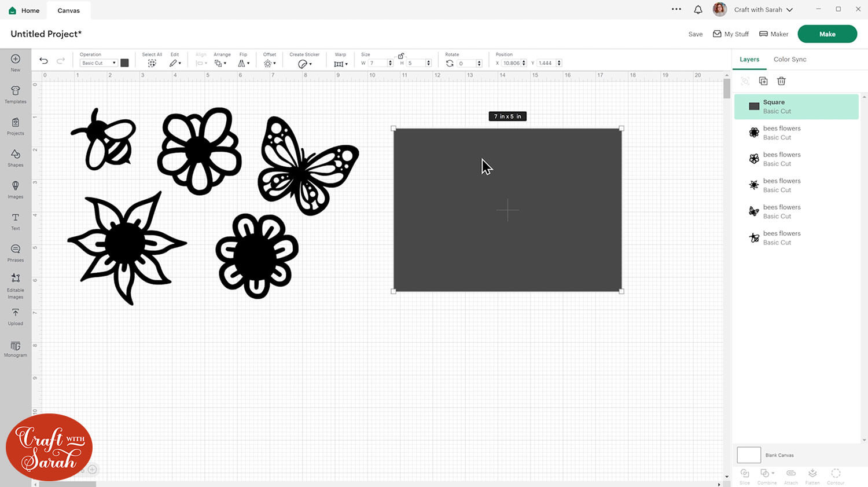Screen dimensions: 868x487
Task: Click the width W size field
Action: [x=378, y=63]
